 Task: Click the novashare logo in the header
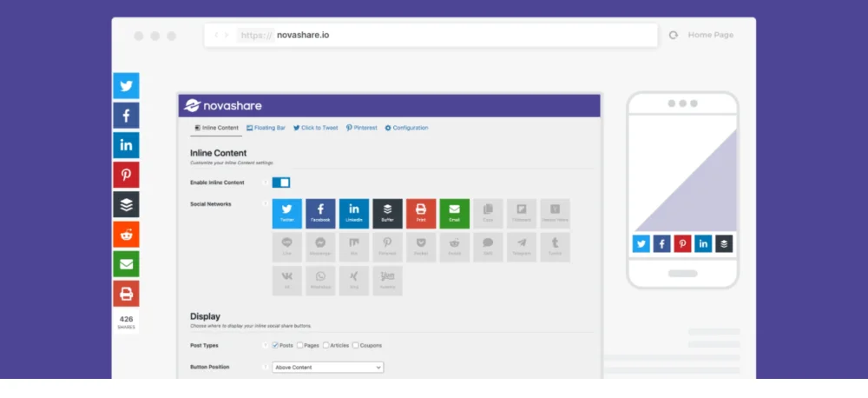pyautogui.click(x=224, y=105)
